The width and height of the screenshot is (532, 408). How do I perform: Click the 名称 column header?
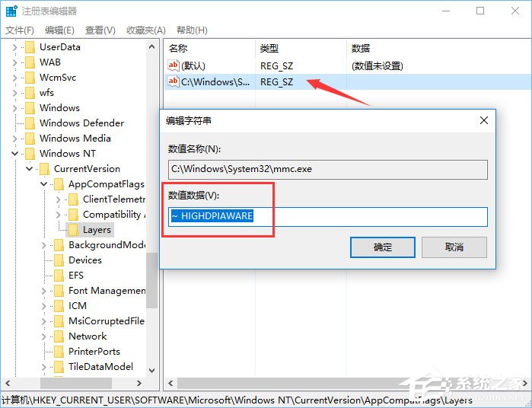tap(178, 48)
